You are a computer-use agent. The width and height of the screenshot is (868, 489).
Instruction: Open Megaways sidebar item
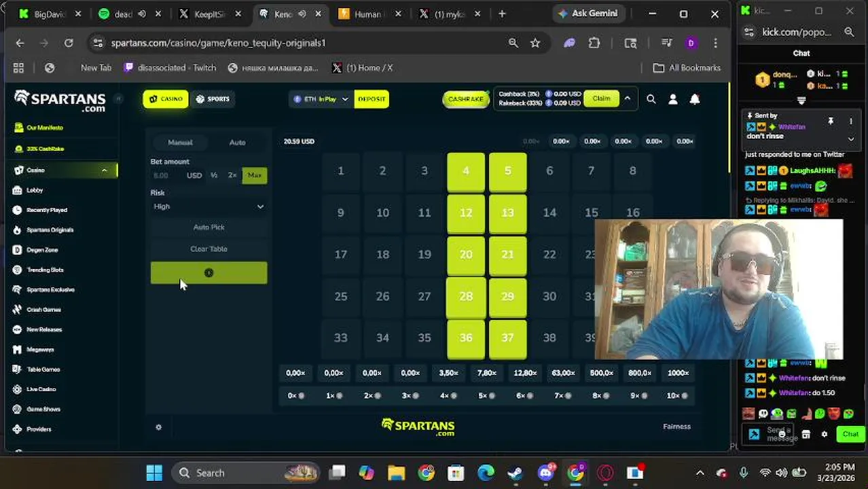pyautogui.click(x=40, y=350)
